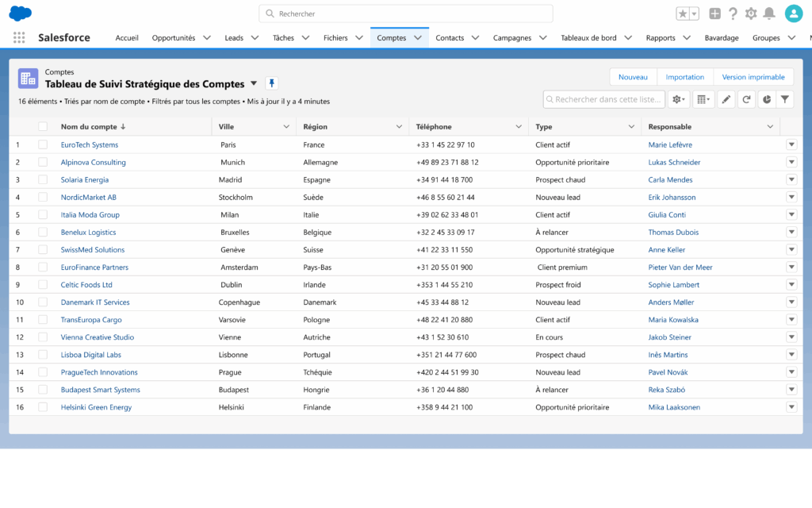
Task: Open the user profile avatar
Action: [x=793, y=13]
